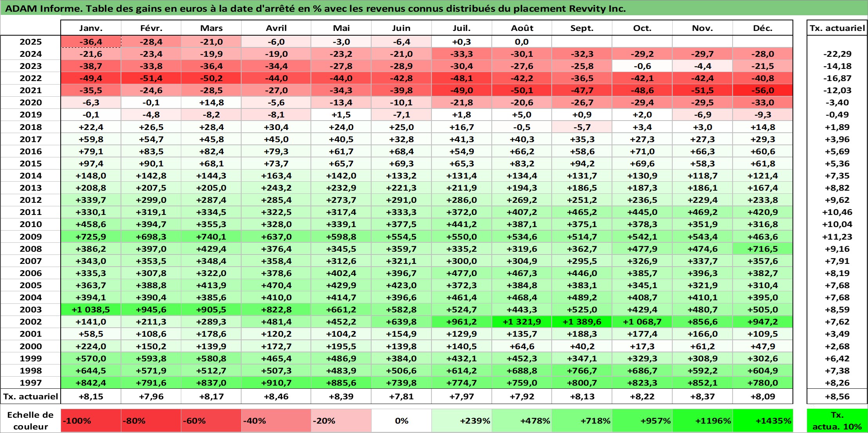Image resolution: width=868 pixels, height=433 pixels.
Task: Click the 'Déc.' column header
Action: click(763, 28)
